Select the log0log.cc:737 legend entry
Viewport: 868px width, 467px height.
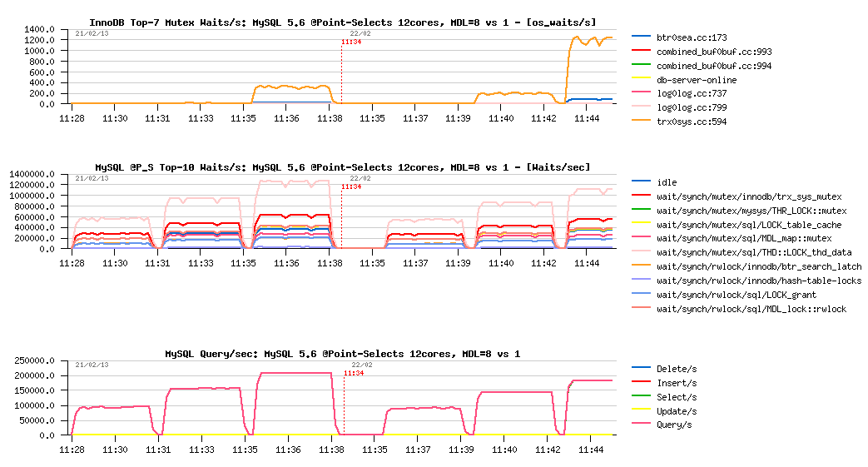pyautogui.click(x=692, y=93)
